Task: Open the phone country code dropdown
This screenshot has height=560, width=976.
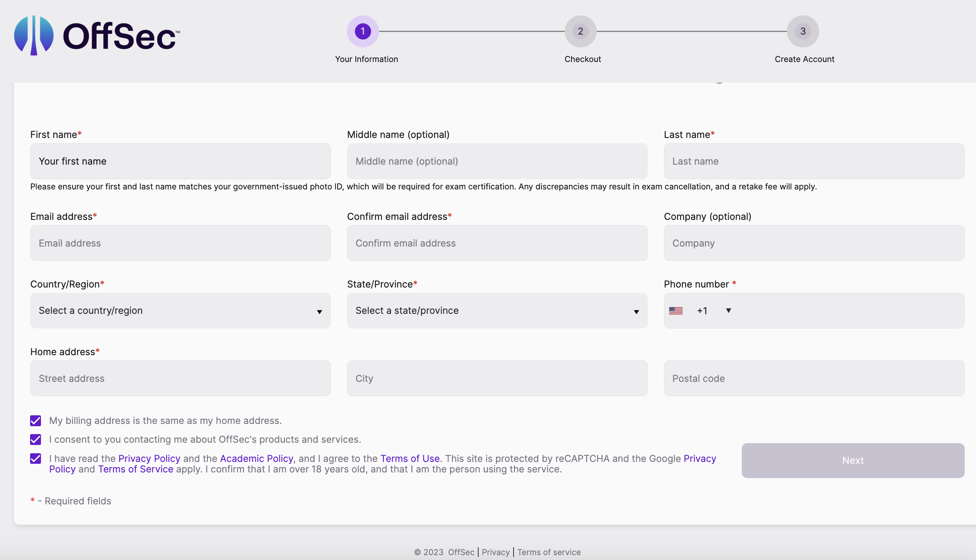Action: pos(728,310)
